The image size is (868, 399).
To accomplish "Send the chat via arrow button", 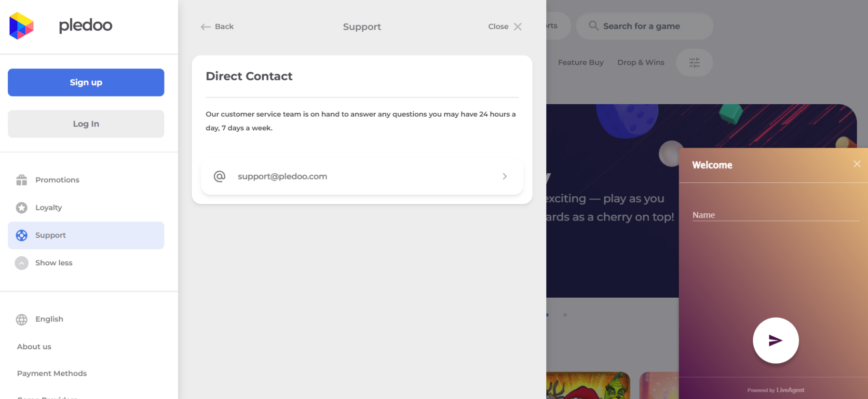I will point(775,341).
